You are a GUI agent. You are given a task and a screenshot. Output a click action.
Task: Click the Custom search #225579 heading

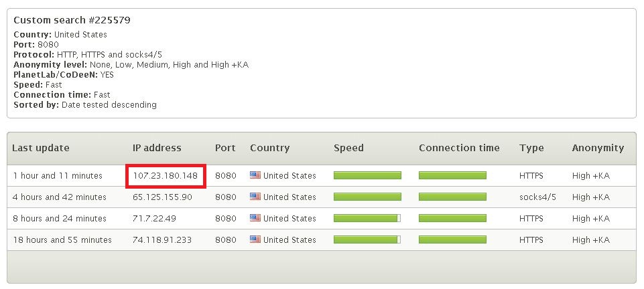tap(72, 20)
